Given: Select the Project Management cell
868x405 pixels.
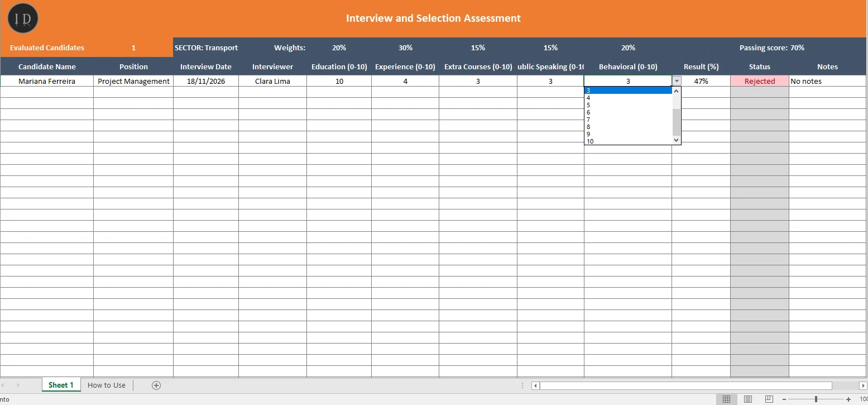Looking at the screenshot, I should 133,81.
